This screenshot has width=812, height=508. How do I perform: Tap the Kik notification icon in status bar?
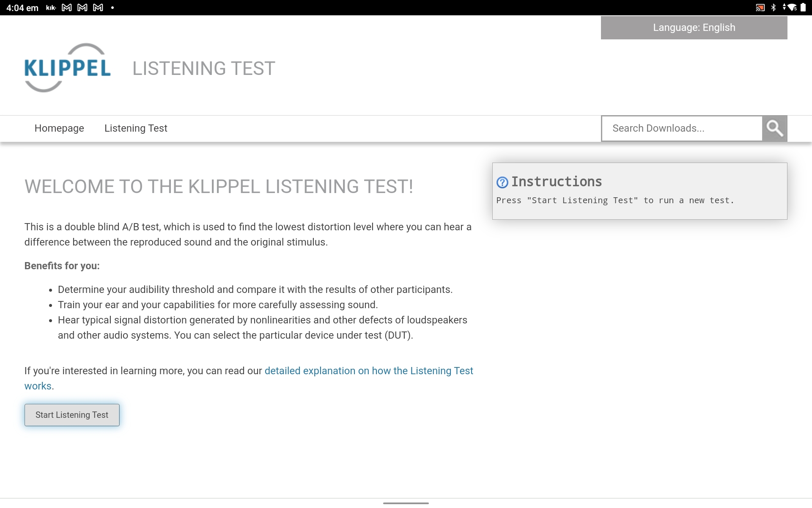click(x=51, y=8)
